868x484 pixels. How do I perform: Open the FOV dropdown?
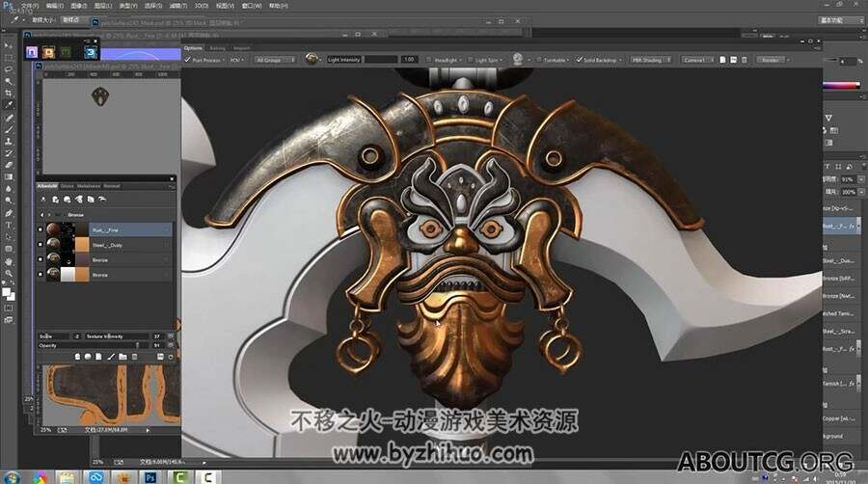[x=237, y=60]
